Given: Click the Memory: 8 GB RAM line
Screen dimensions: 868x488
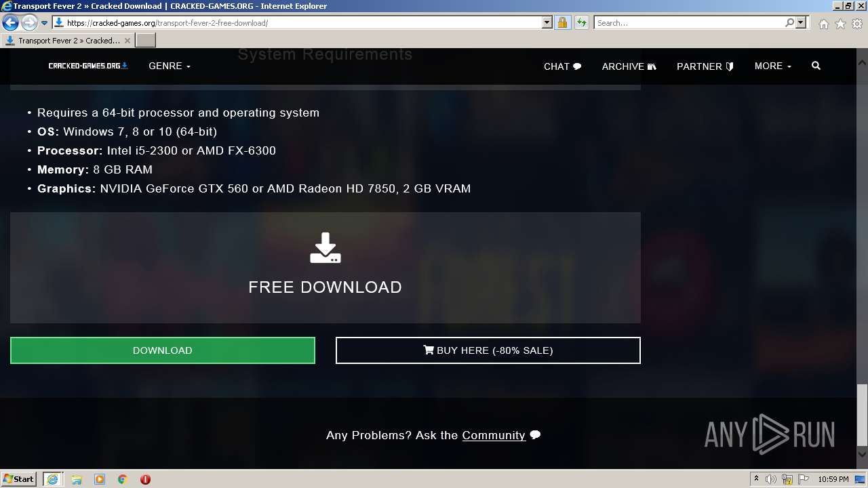Looking at the screenshot, I should click(95, 169).
